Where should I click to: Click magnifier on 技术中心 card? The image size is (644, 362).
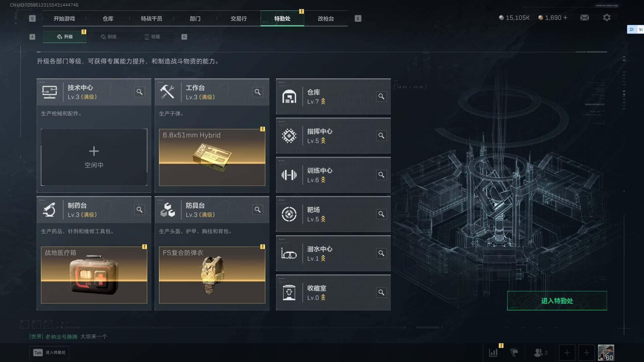(140, 92)
